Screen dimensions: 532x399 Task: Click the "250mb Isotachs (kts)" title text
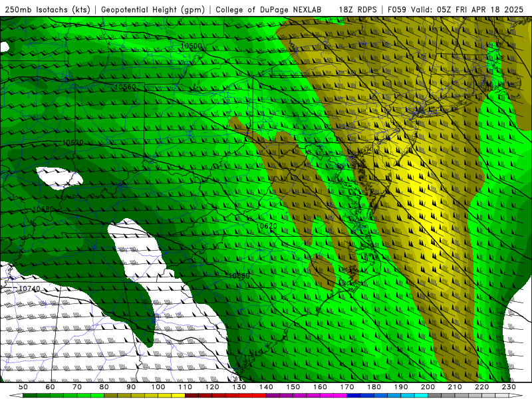47,9
